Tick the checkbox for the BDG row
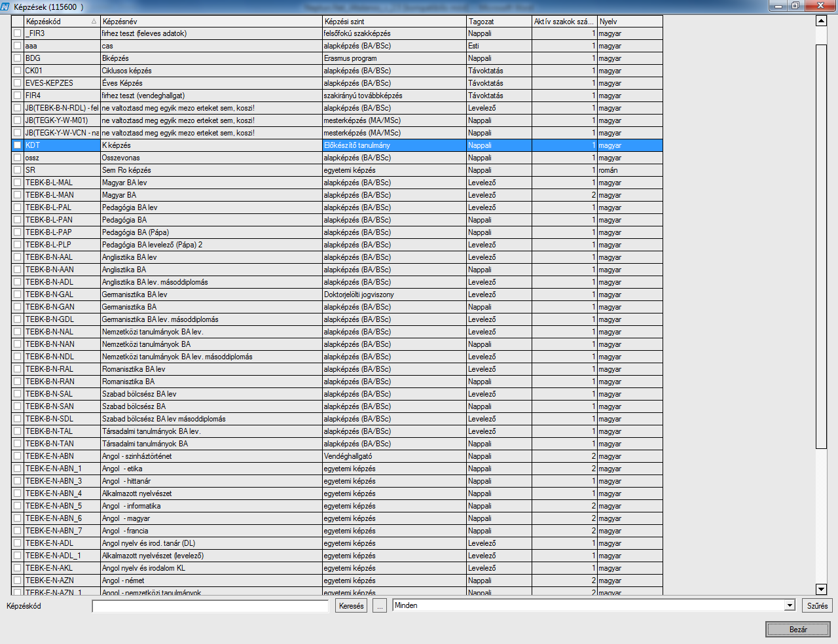Screen dimensions: 838x644 click(18, 58)
